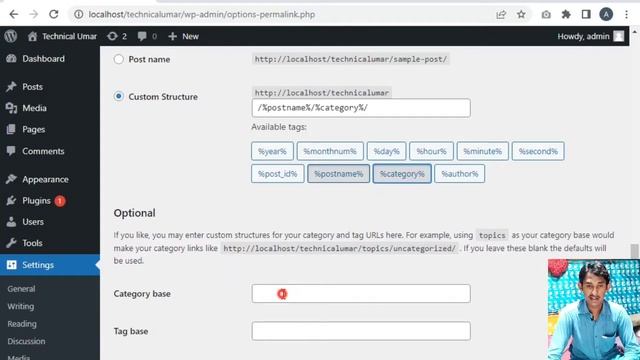Screen dimensions: 640x360
Task: Toggle the browser side panel icon
Action: point(586,15)
